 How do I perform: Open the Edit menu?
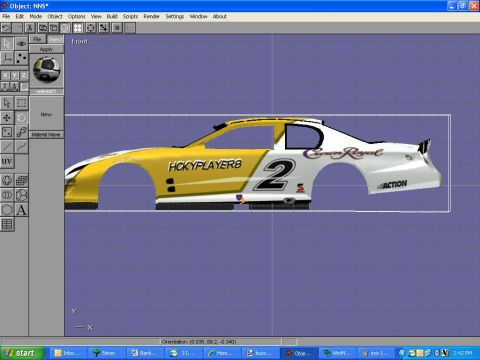click(20, 16)
